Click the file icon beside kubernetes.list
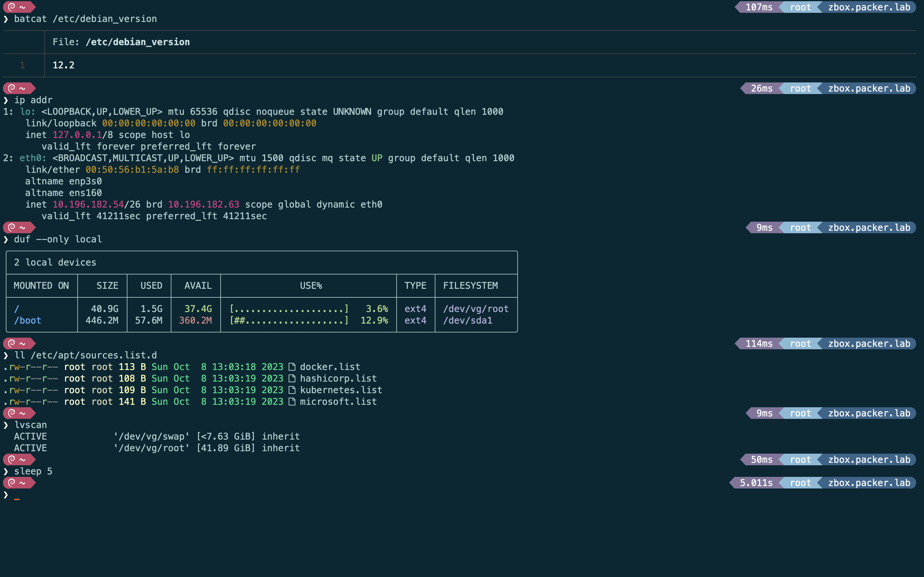924x577 pixels. (x=292, y=390)
